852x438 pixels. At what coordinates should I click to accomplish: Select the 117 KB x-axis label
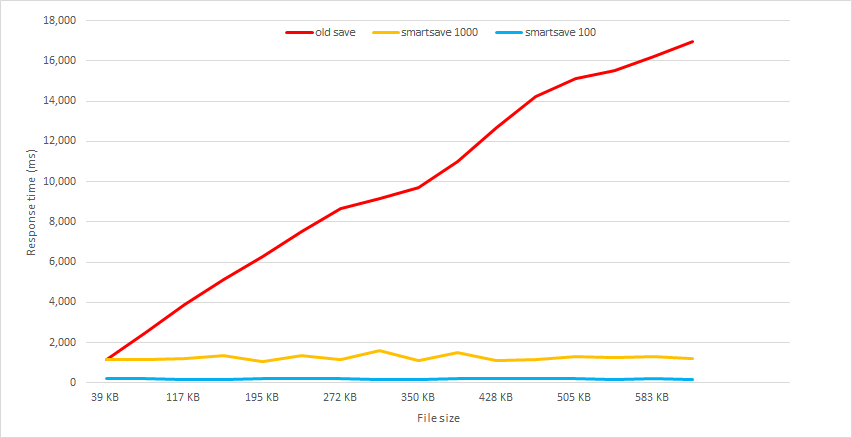pos(183,397)
